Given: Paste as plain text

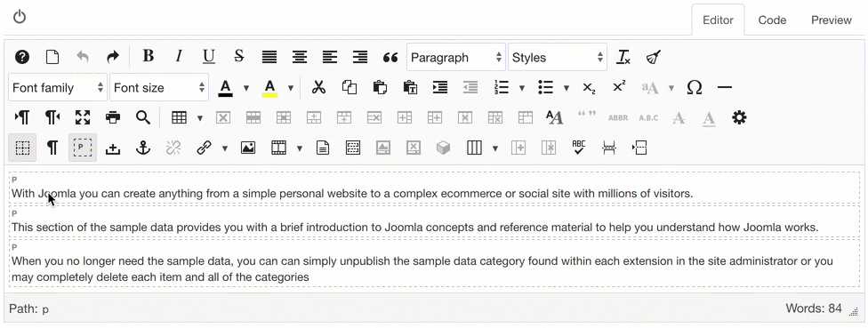Looking at the screenshot, I should click(x=410, y=87).
